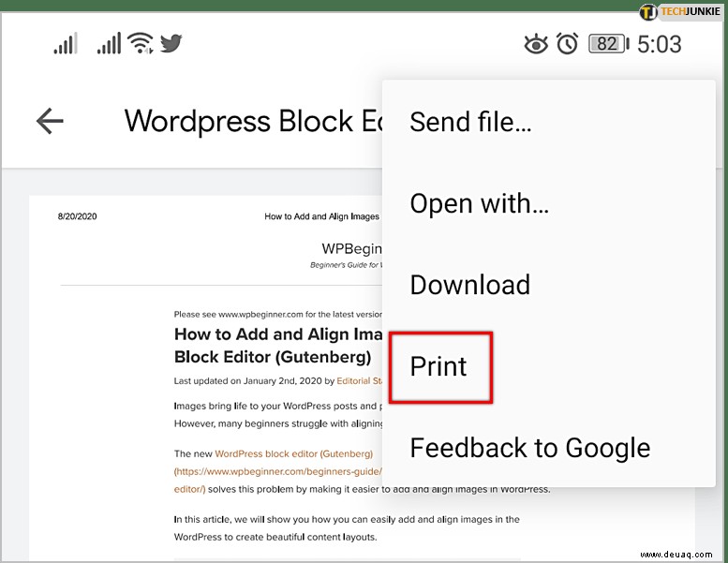
Task: Tap the eye comfort status icon
Action: tap(536, 45)
